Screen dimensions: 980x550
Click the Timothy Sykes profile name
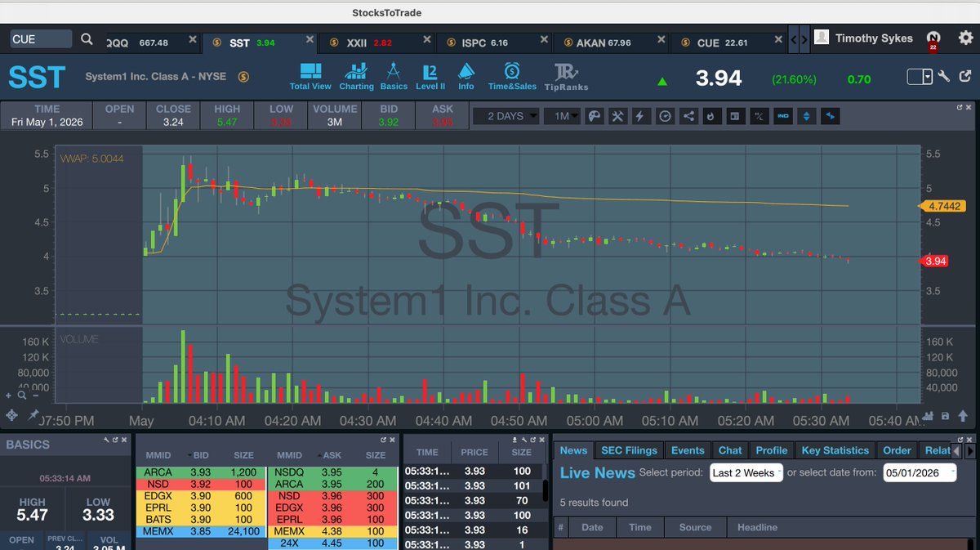tap(874, 38)
